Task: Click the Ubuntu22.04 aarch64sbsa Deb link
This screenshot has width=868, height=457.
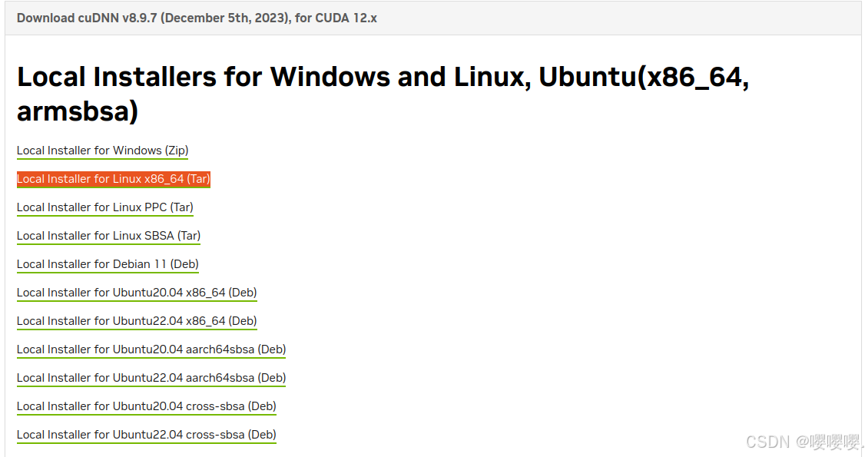Action: point(151,378)
